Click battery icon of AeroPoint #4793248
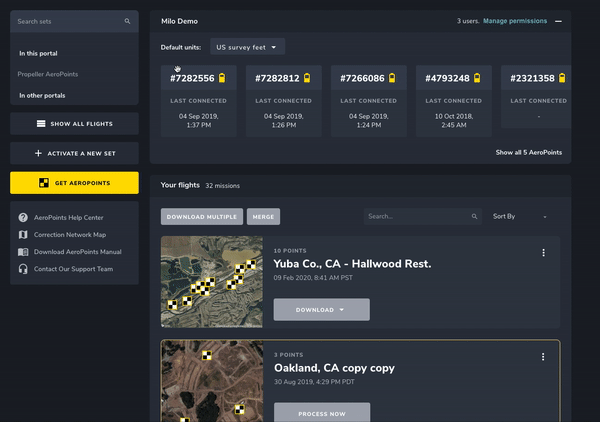Screen dimensions: 600x422 (477, 78)
